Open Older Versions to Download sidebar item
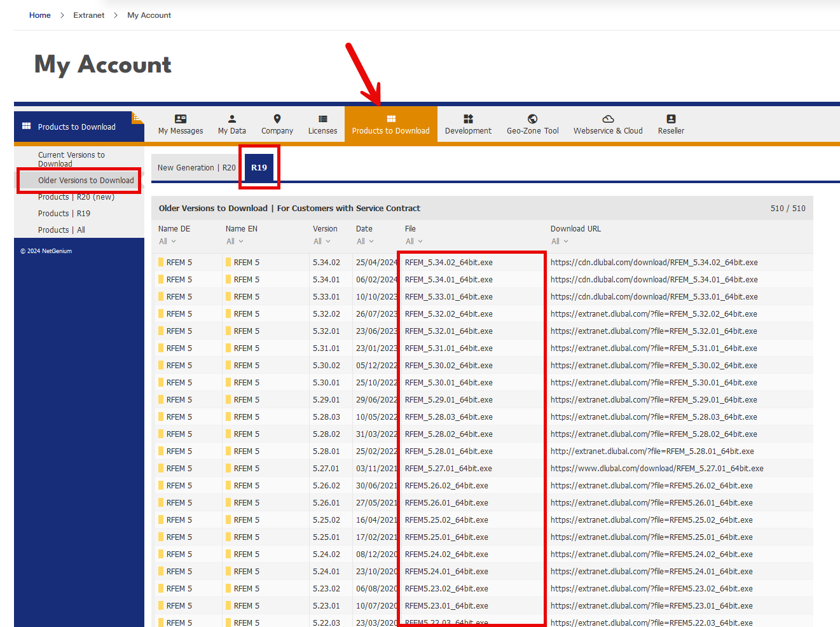The height and width of the screenshot is (627, 840). point(86,181)
